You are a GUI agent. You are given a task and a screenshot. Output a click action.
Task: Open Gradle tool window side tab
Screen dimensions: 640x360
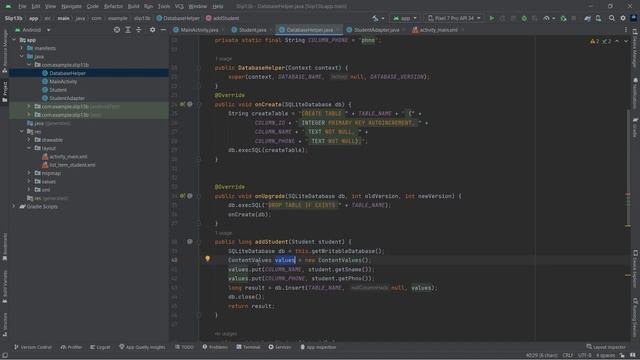pyautogui.click(x=635, y=127)
